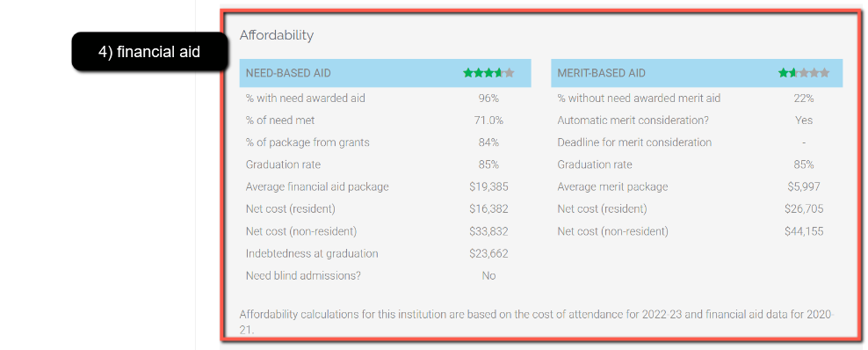Click 'Need blind admissions?' label
The height and width of the screenshot is (350, 868).
tap(303, 275)
